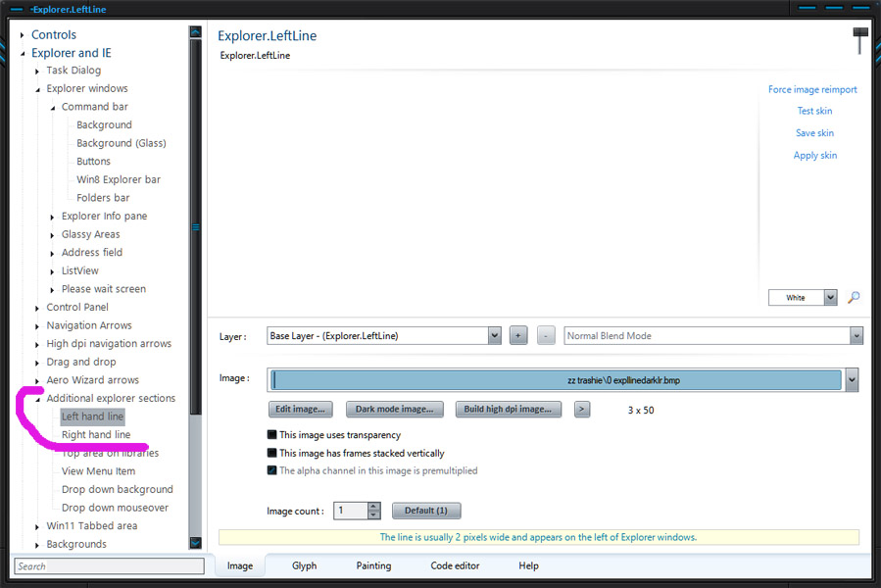Open the Normal Blend Mode dropdown
Screen dimensions: 881x588
tap(856, 336)
